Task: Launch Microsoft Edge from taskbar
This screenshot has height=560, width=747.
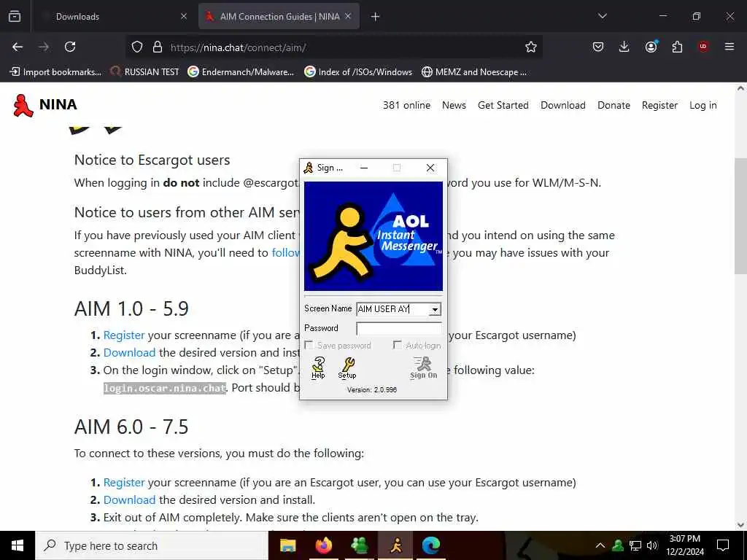Action: (x=430, y=545)
